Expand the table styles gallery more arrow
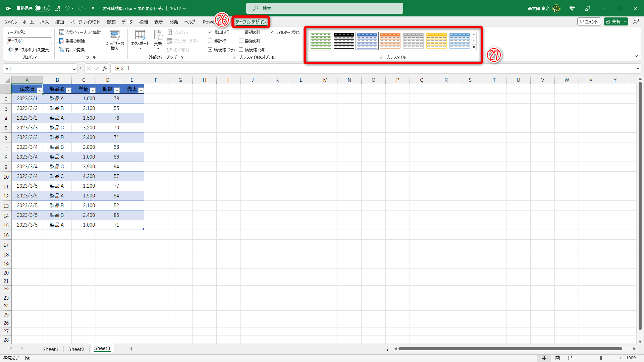This screenshot has width=644, height=362. [x=474, y=48]
